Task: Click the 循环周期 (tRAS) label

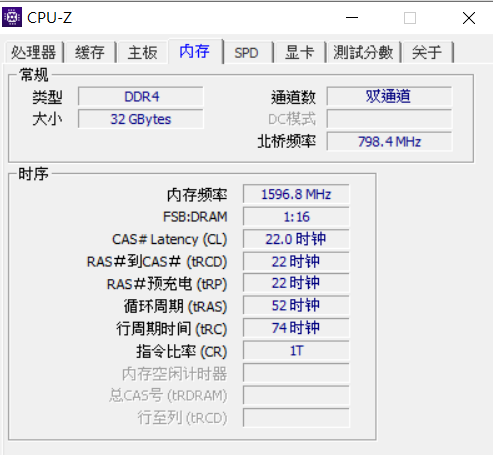Action: point(175,306)
